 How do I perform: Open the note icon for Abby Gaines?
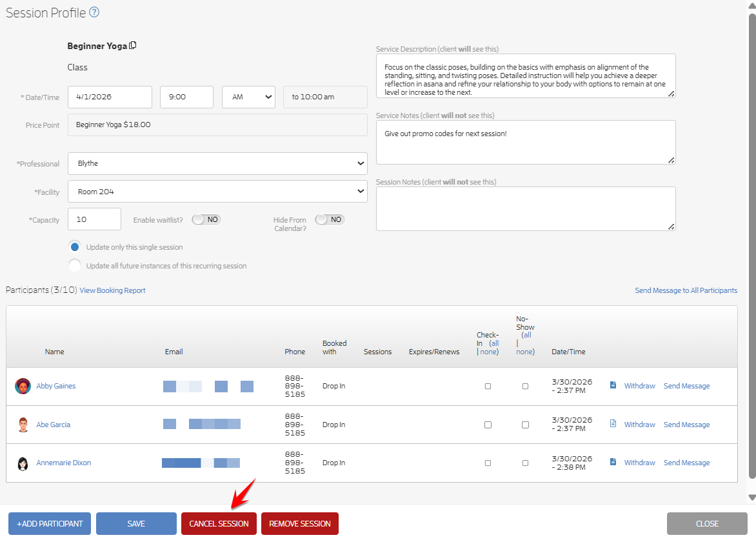click(x=613, y=385)
